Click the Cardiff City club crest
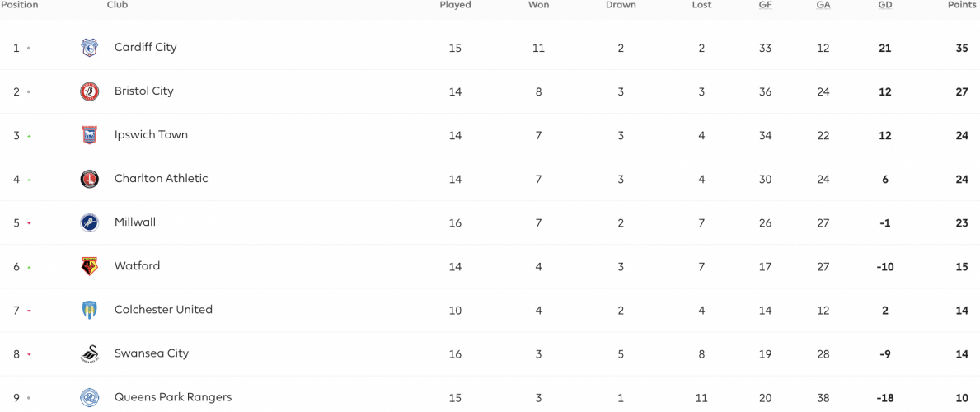Viewport: 980px width, 412px height. point(89,48)
